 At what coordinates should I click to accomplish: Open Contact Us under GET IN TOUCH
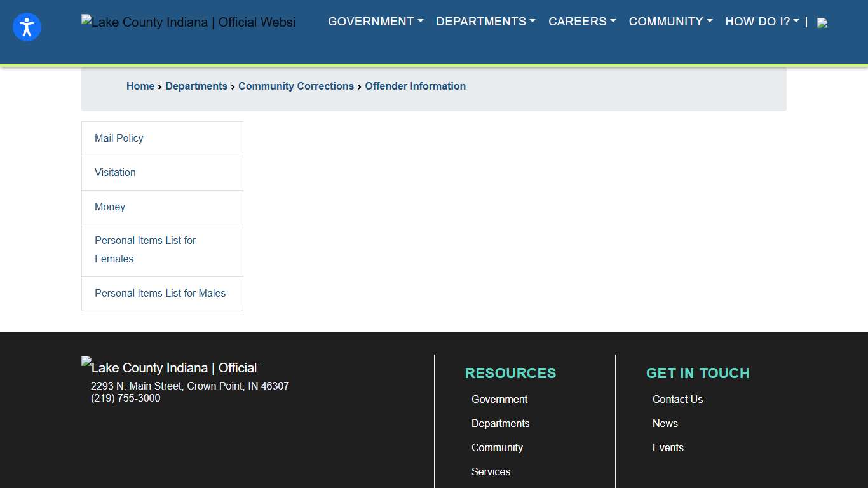(x=677, y=399)
